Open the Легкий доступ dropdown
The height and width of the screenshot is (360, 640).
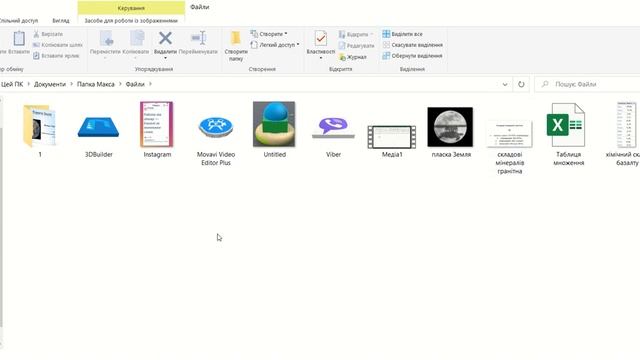click(x=275, y=45)
